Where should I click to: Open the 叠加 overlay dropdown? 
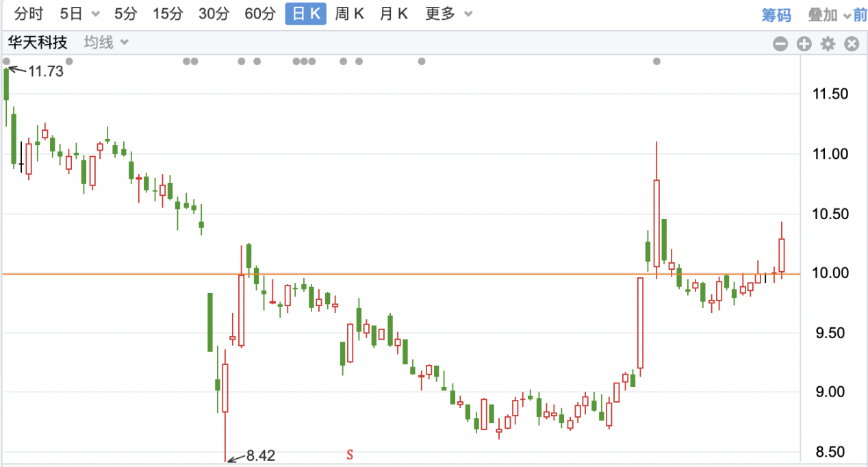point(821,12)
